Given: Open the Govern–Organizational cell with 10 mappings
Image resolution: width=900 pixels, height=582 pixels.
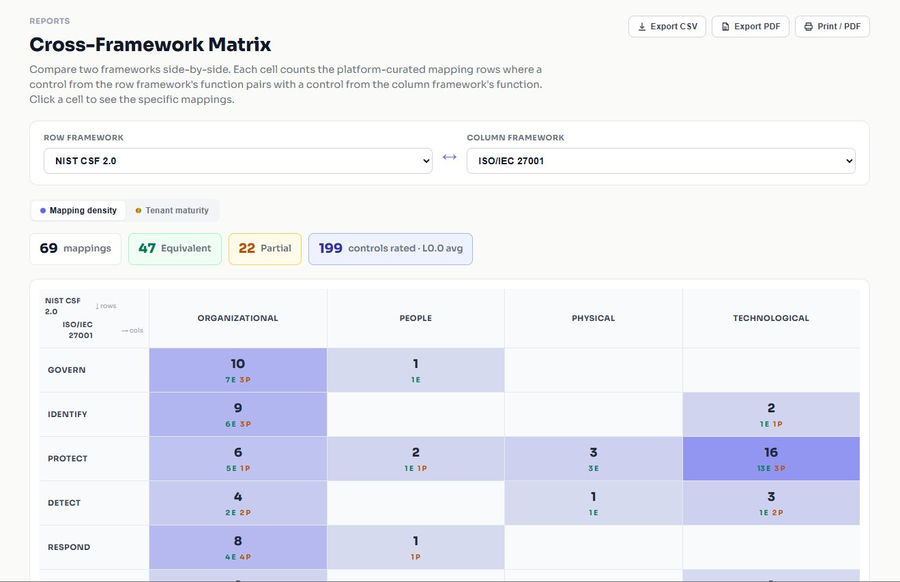Looking at the screenshot, I should [x=238, y=370].
